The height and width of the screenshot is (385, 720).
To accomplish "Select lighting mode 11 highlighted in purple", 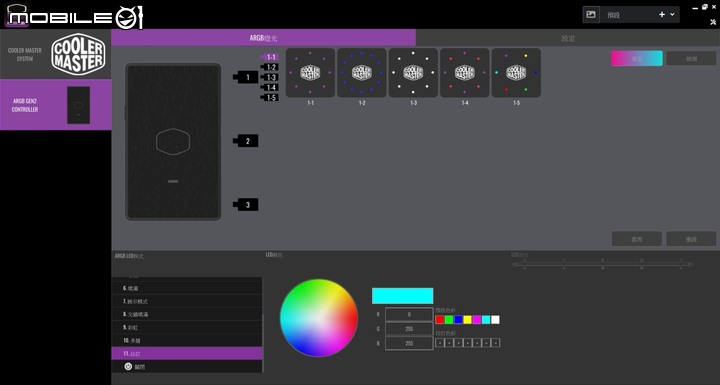I will click(187, 354).
